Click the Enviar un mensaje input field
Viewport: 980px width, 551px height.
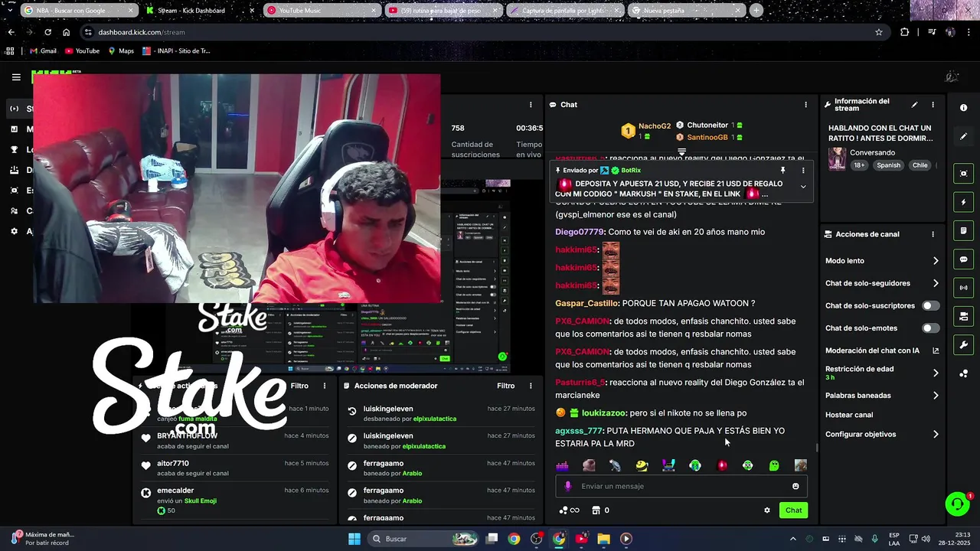681,486
